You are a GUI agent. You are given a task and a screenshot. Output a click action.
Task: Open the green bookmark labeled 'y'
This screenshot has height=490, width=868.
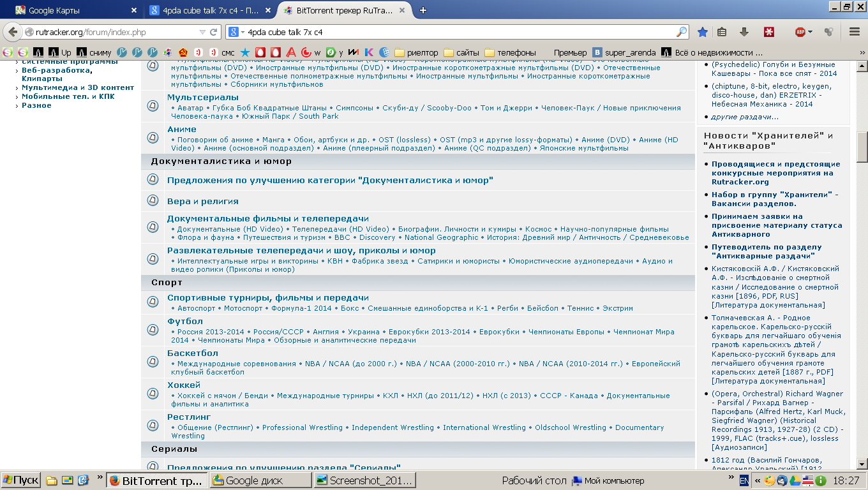click(334, 52)
